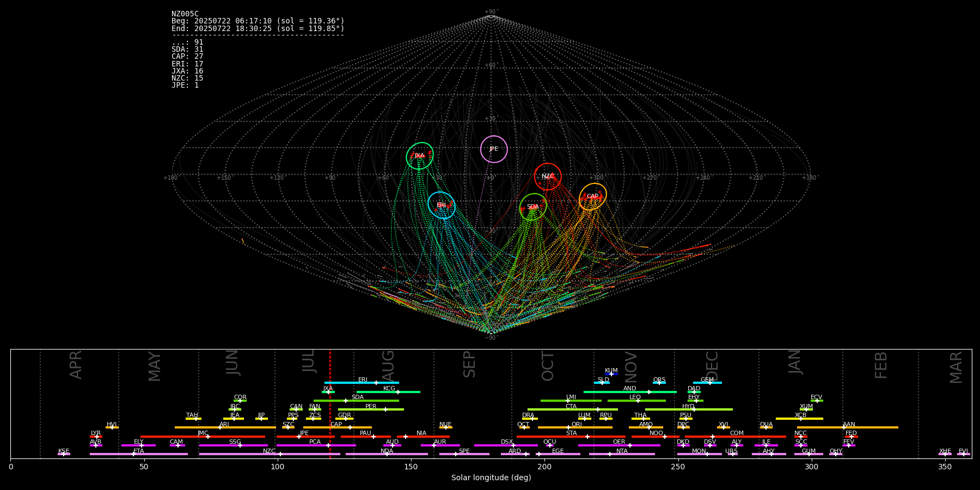Select the ORI shower bar in timeline
This screenshot has height=490, width=980.
575,427
